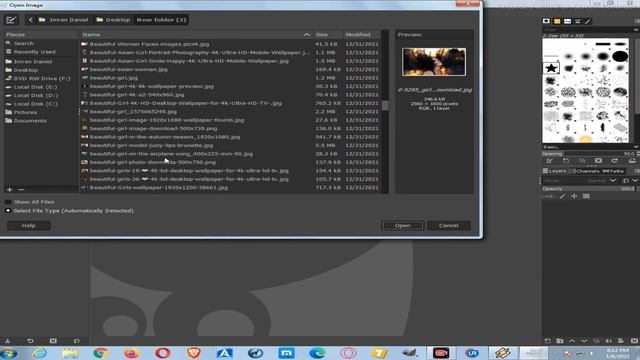640x360 pixels.
Task: Switch to the Layers tab
Action: click(x=554, y=171)
